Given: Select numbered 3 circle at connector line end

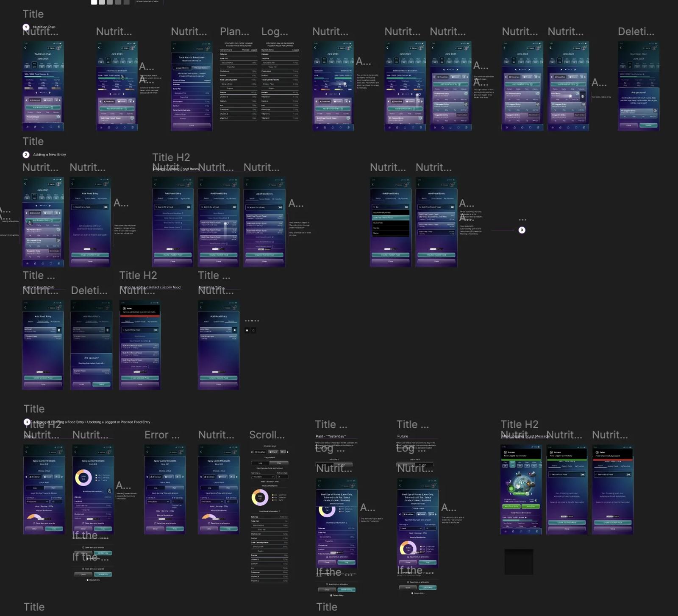Looking at the screenshot, I should 522,230.
